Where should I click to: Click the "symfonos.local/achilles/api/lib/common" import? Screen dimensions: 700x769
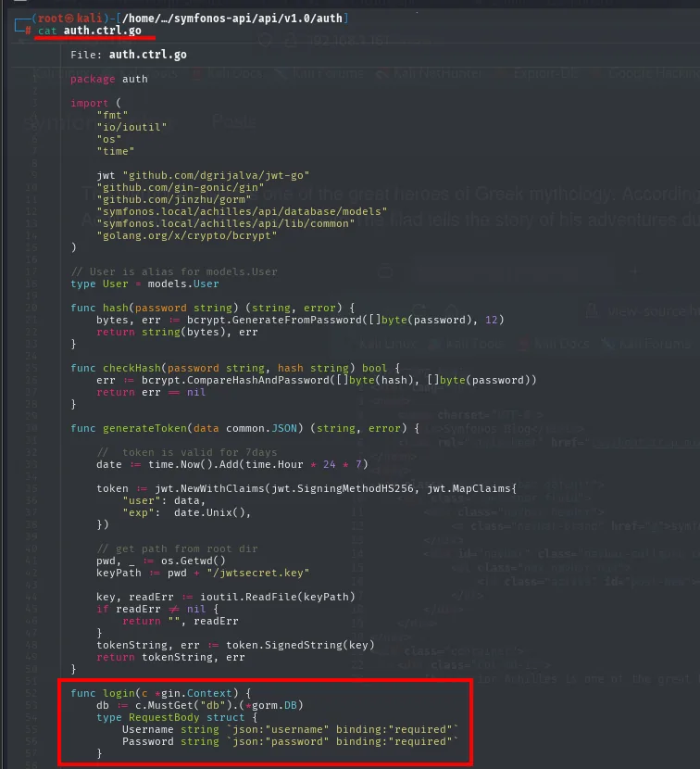(226, 223)
